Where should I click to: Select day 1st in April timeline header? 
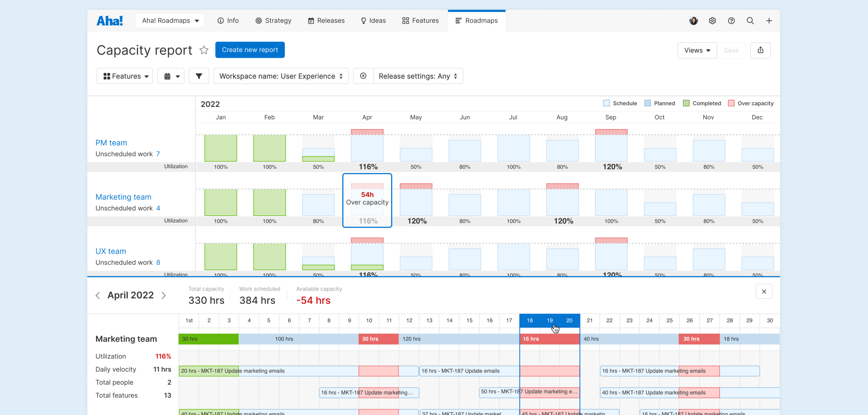point(189,321)
